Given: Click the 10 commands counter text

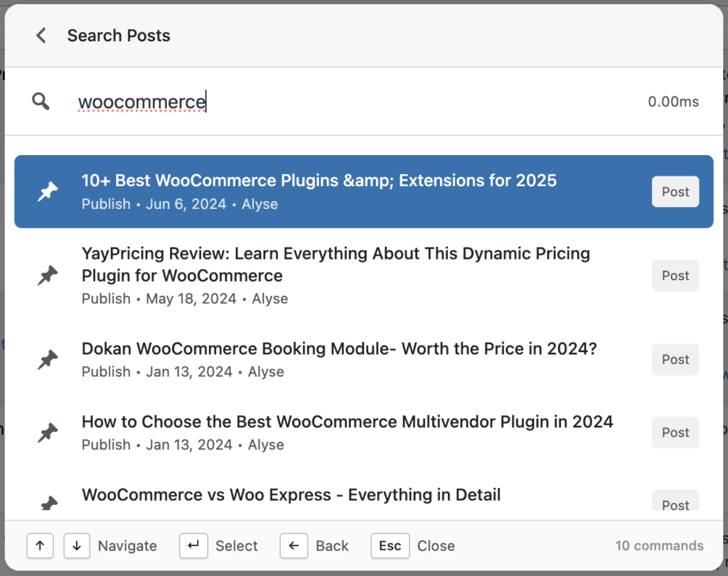Looking at the screenshot, I should pyautogui.click(x=659, y=545).
